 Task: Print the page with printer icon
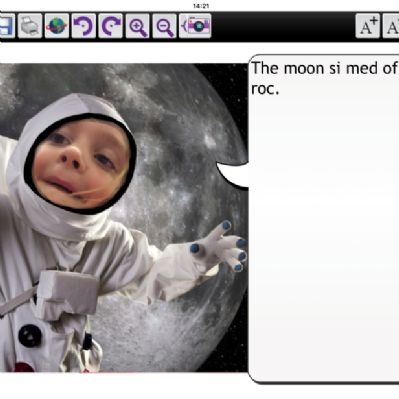(x=30, y=26)
